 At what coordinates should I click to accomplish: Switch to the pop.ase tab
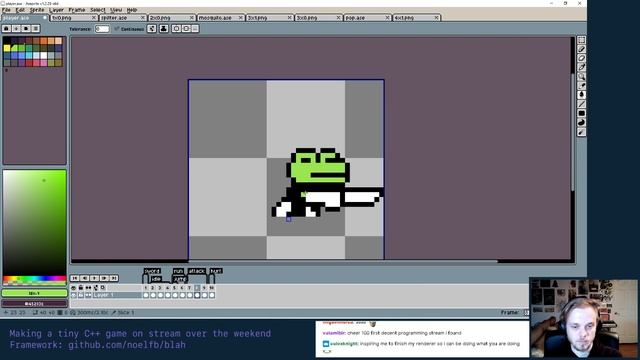pyautogui.click(x=368, y=18)
